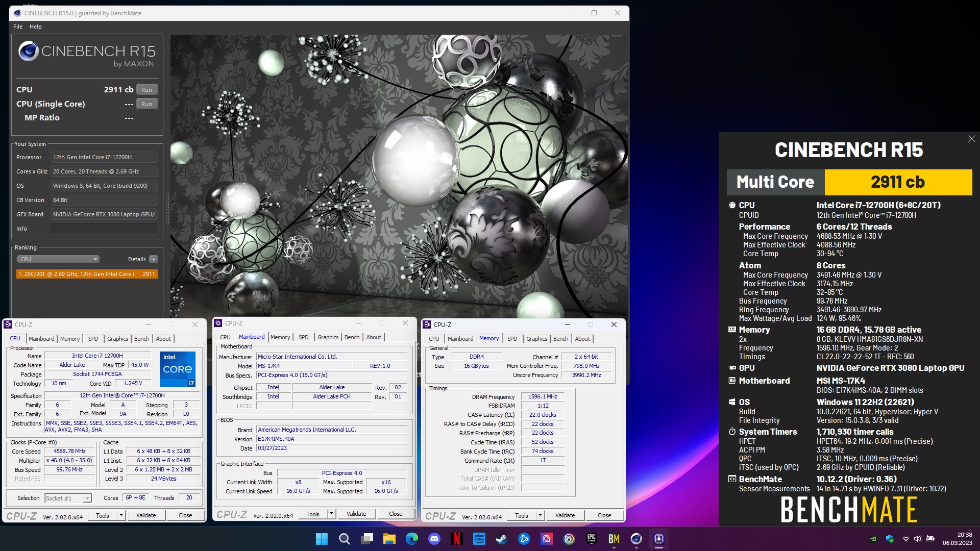Click the CPU chip icon in BenchMate panel
980x551 pixels.
[732, 205]
